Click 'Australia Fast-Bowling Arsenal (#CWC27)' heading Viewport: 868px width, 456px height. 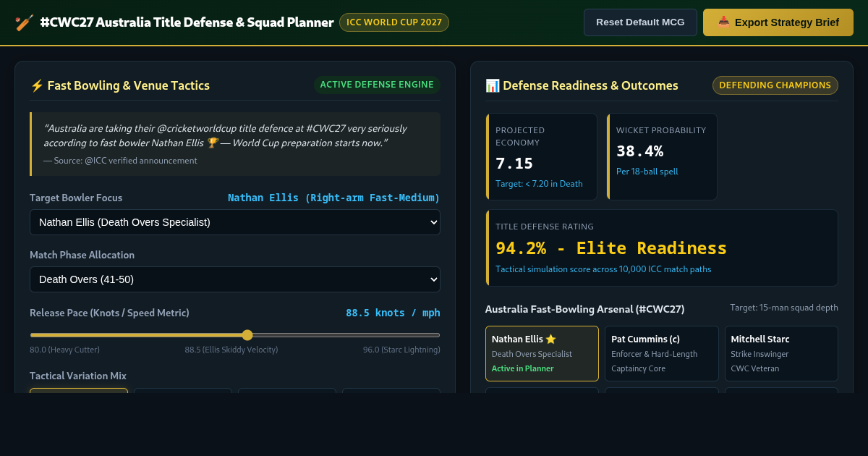(584, 309)
